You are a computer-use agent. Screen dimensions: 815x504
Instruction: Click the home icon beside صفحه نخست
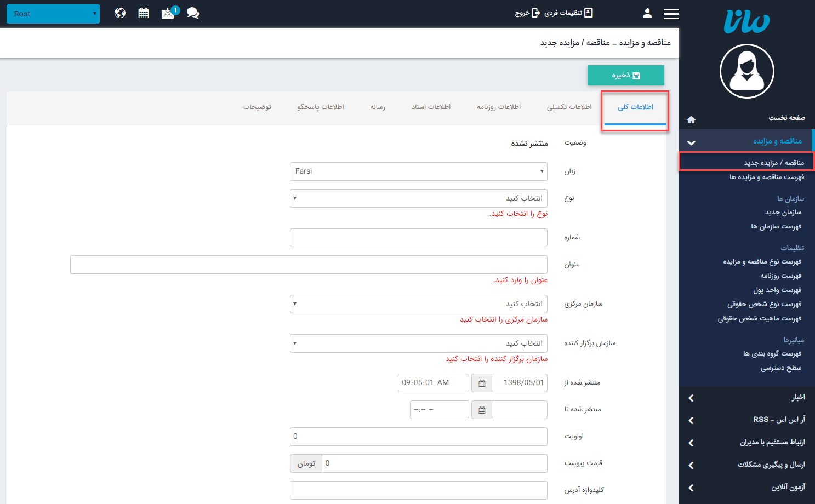pyautogui.click(x=691, y=119)
